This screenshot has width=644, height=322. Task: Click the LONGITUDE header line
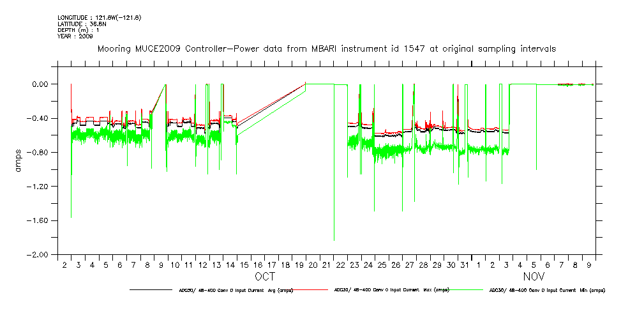pyautogui.click(x=99, y=17)
